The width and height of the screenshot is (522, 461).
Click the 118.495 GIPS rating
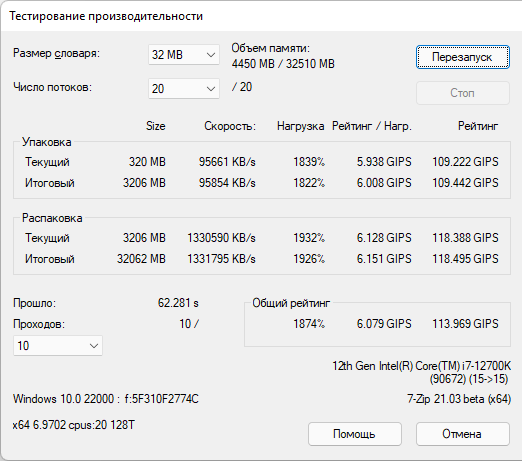click(465, 259)
